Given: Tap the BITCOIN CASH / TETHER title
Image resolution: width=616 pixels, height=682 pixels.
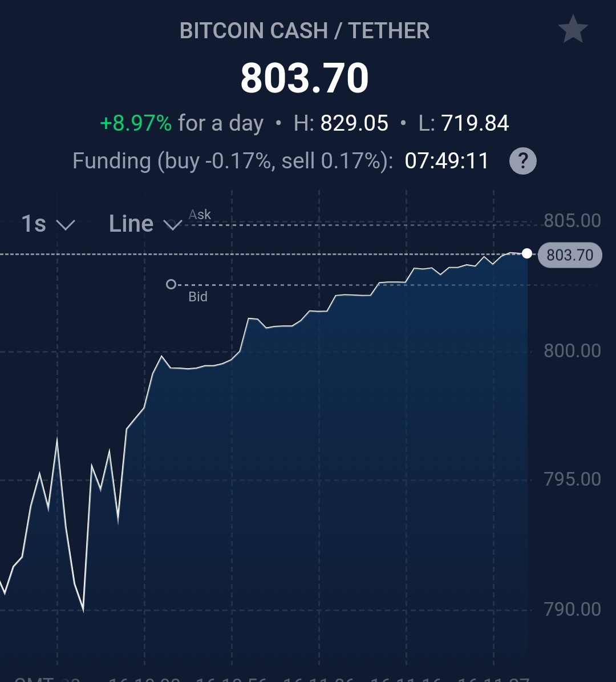Looking at the screenshot, I should pos(305,31).
